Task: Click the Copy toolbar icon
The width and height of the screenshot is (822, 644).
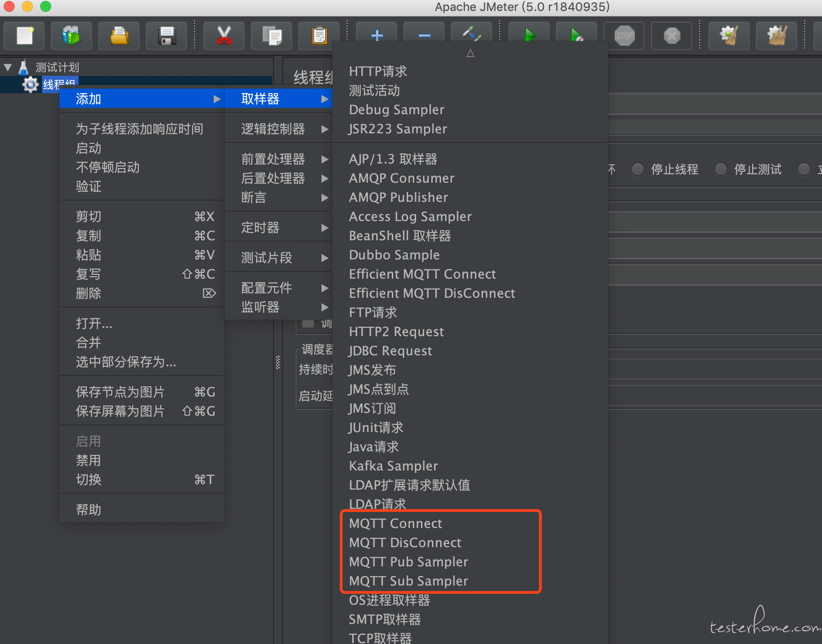Action: pyautogui.click(x=271, y=36)
